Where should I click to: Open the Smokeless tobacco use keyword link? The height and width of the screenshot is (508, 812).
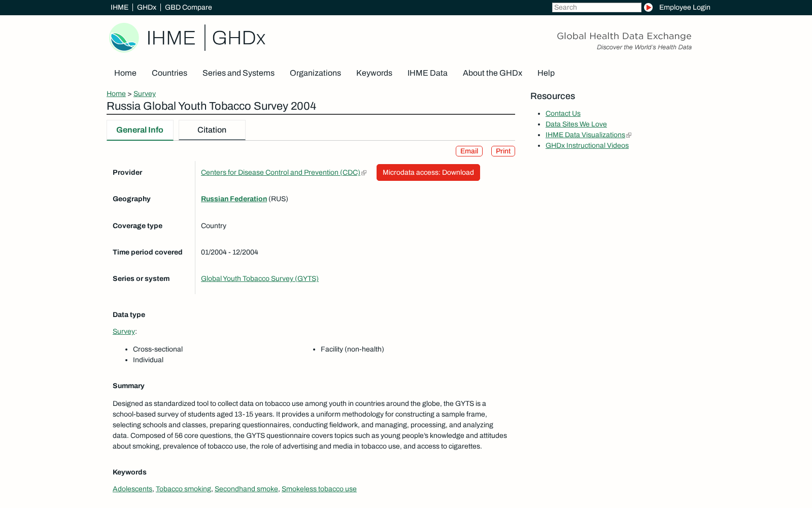click(x=319, y=489)
